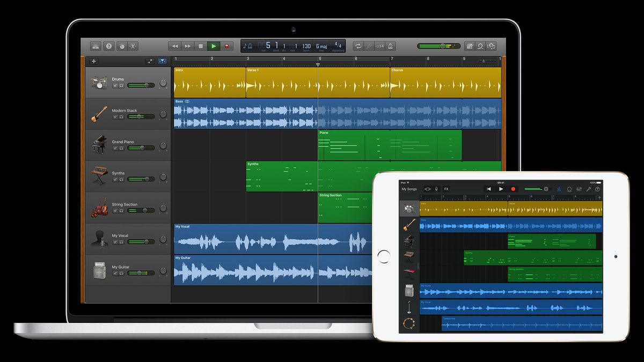Enable Cycle repeat mode
644x362 pixels.
pos(358,46)
